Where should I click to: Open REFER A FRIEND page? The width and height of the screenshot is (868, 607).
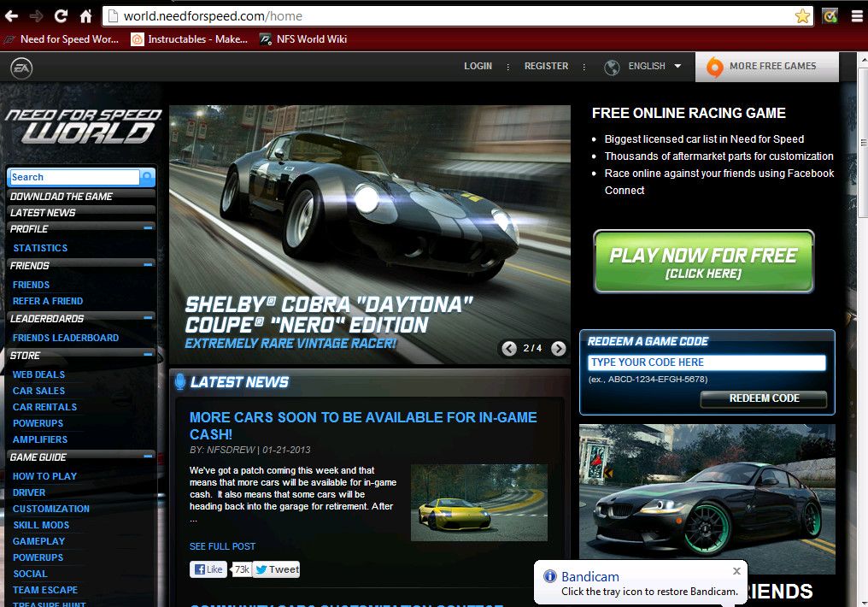(x=48, y=301)
